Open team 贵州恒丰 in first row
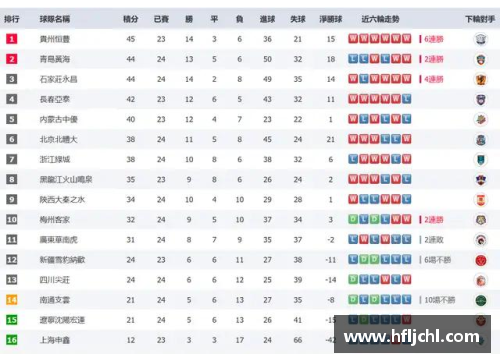 click(x=55, y=39)
